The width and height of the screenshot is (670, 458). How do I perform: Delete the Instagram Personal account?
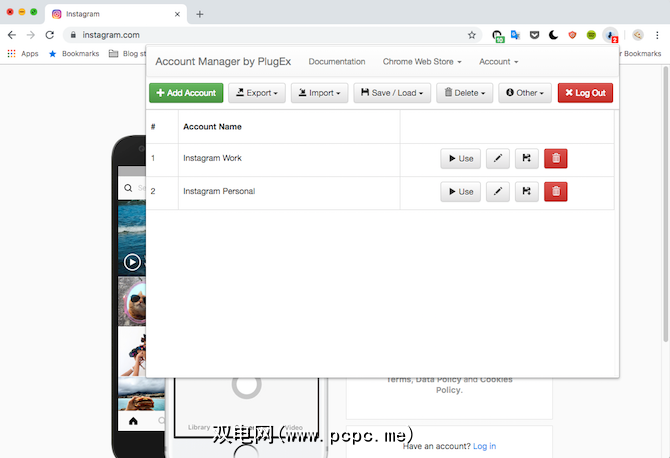(x=555, y=191)
